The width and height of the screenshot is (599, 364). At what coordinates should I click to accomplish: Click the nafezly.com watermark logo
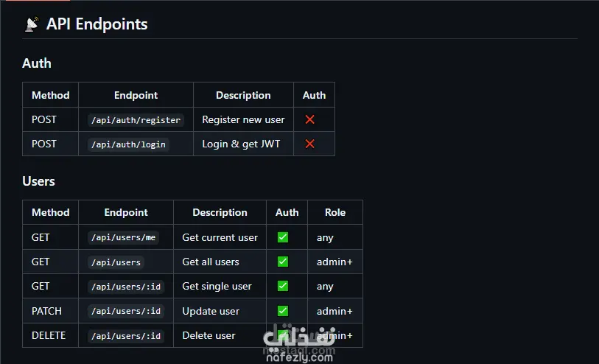tap(299, 343)
